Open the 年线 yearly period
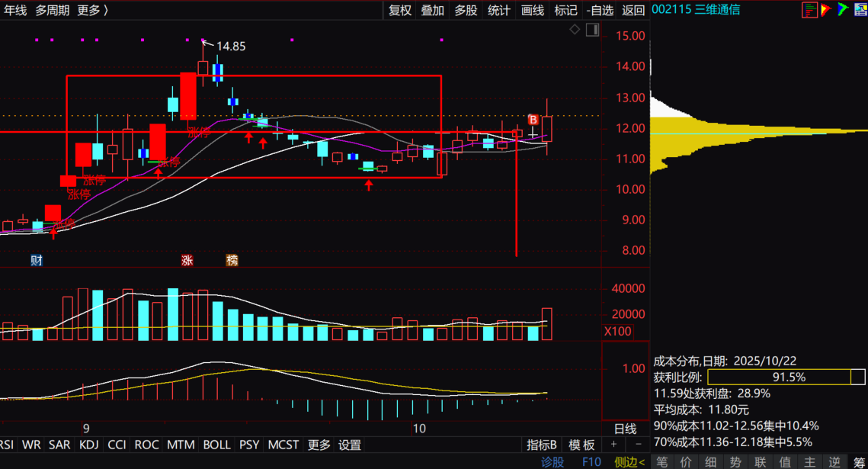 click(x=14, y=10)
